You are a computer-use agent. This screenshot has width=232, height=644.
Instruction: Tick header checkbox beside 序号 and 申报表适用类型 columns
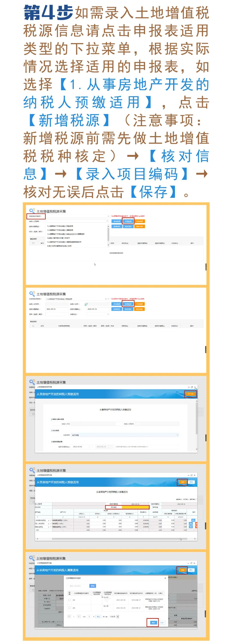pos(34,326)
